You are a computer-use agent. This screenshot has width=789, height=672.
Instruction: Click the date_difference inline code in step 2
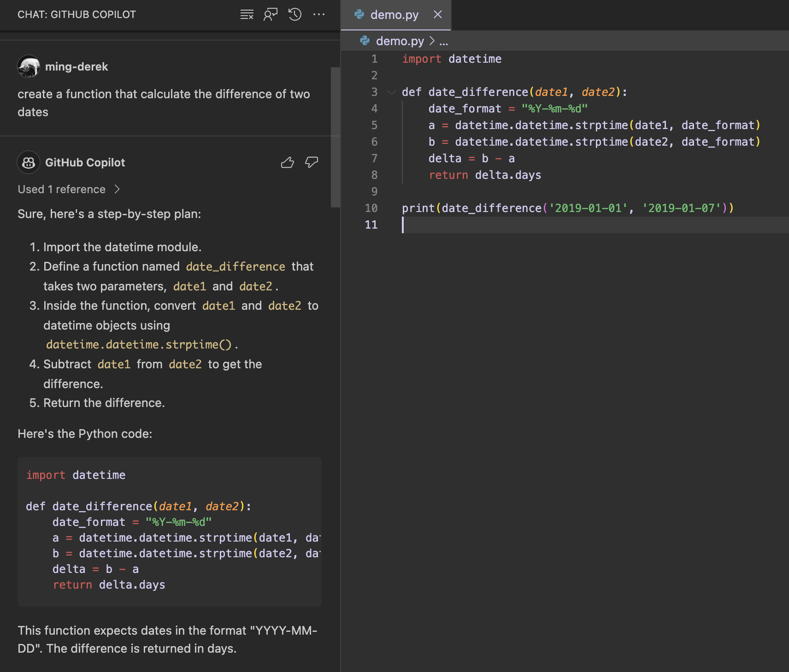(236, 267)
